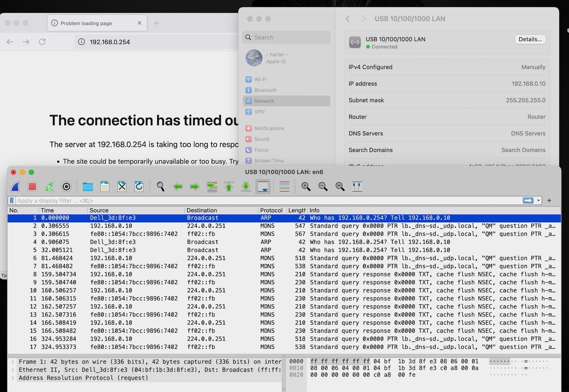This screenshot has width=569, height=392.
Task: Toggle packet list colorization rules
Action: click(x=284, y=187)
